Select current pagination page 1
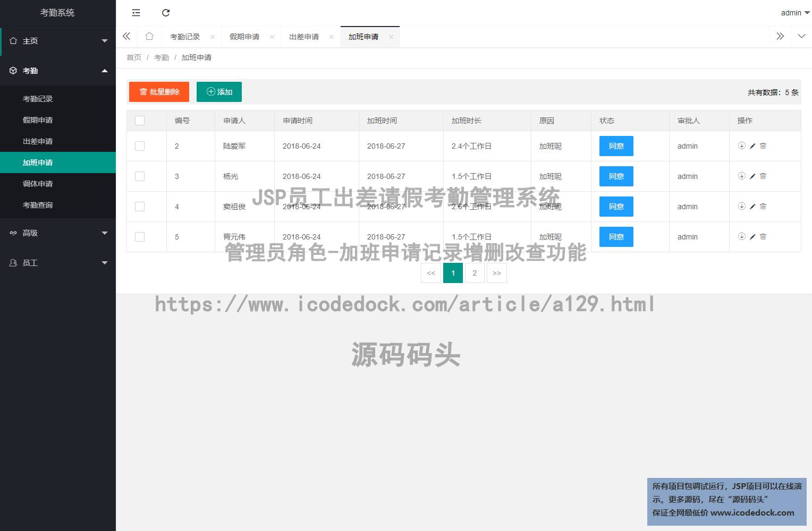The image size is (812, 531). click(x=453, y=273)
